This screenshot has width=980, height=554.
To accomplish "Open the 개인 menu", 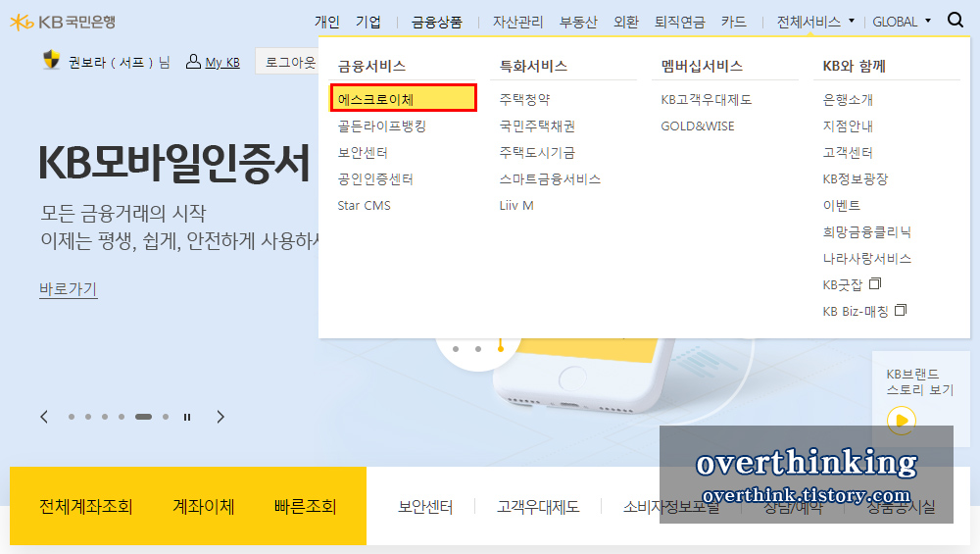I will pos(327,22).
